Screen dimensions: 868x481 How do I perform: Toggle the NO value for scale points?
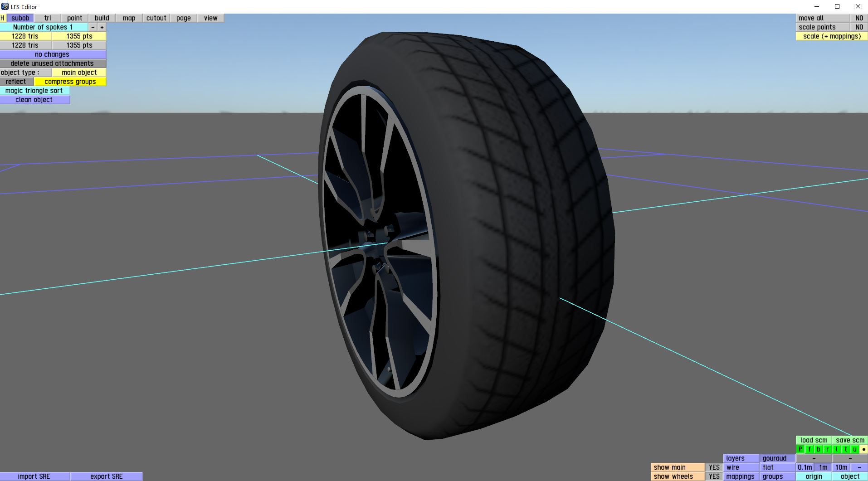pos(859,27)
